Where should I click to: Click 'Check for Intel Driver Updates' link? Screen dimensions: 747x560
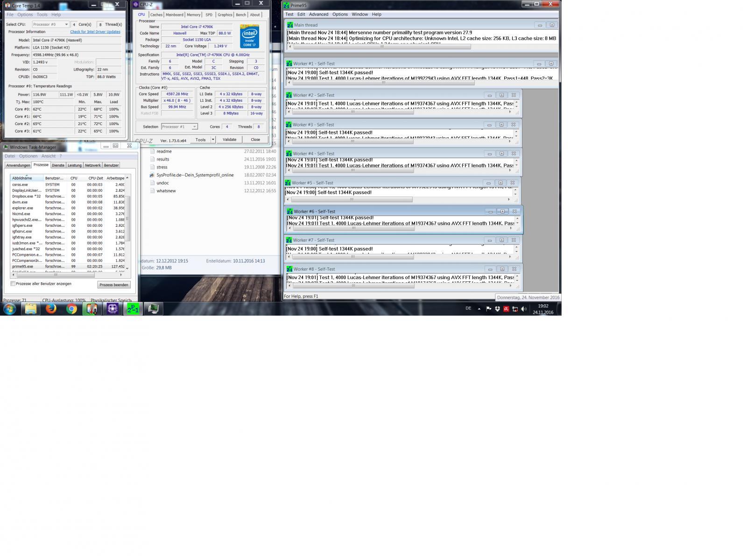95,32
